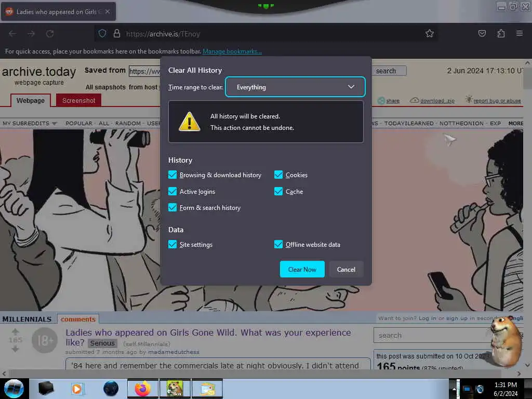This screenshot has height=399, width=532.
Task: Close the Ladies who appeared tab
Action: 108,11
